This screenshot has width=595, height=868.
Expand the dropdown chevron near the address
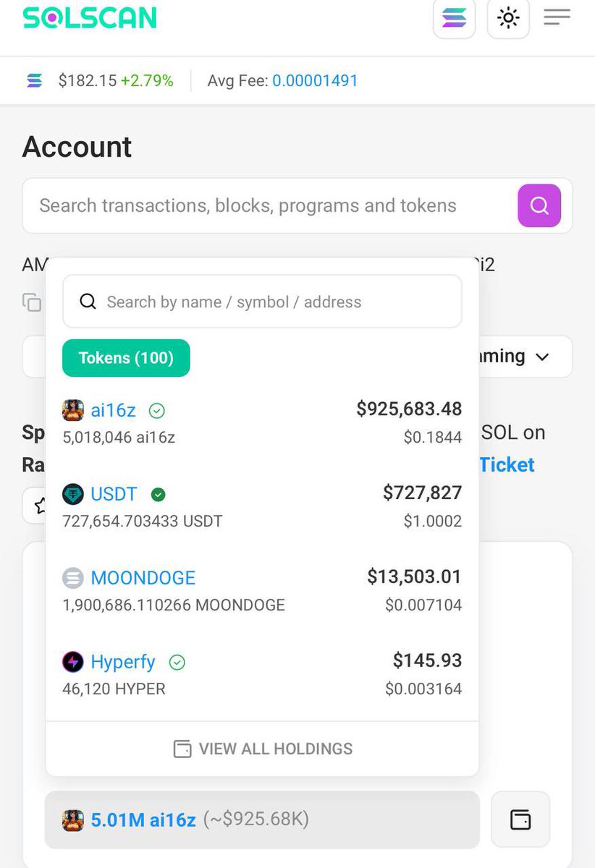(x=542, y=357)
